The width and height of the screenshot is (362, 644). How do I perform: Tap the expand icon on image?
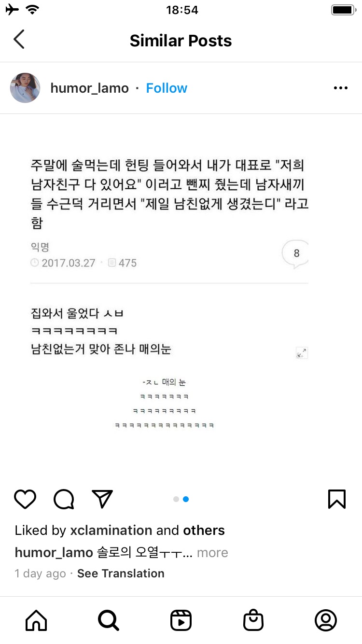tap(302, 353)
